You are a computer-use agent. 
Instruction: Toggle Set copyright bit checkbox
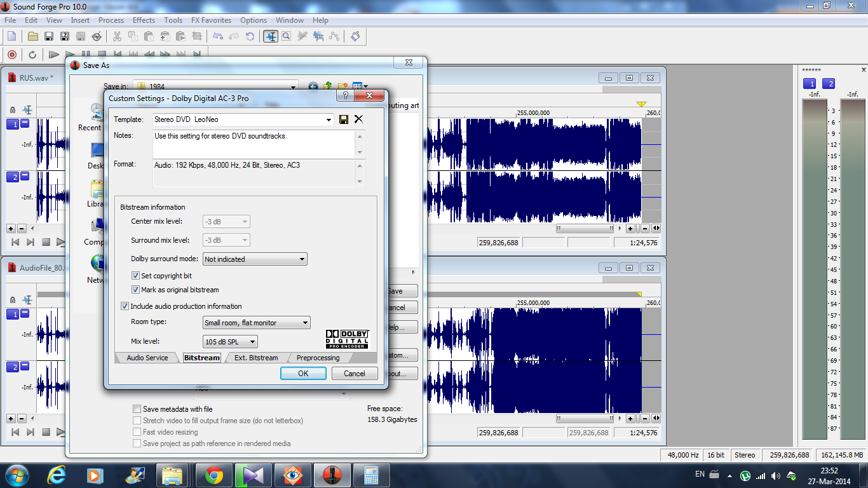pos(135,276)
